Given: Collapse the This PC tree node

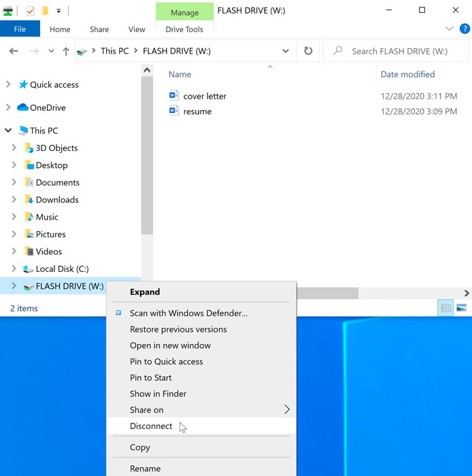Looking at the screenshot, I should click(x=8, y=131).
